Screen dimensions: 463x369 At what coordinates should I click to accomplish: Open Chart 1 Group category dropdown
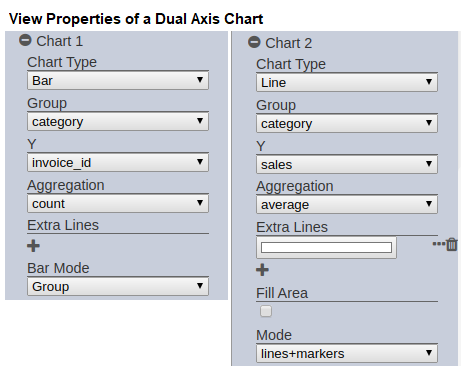point(118,121)
